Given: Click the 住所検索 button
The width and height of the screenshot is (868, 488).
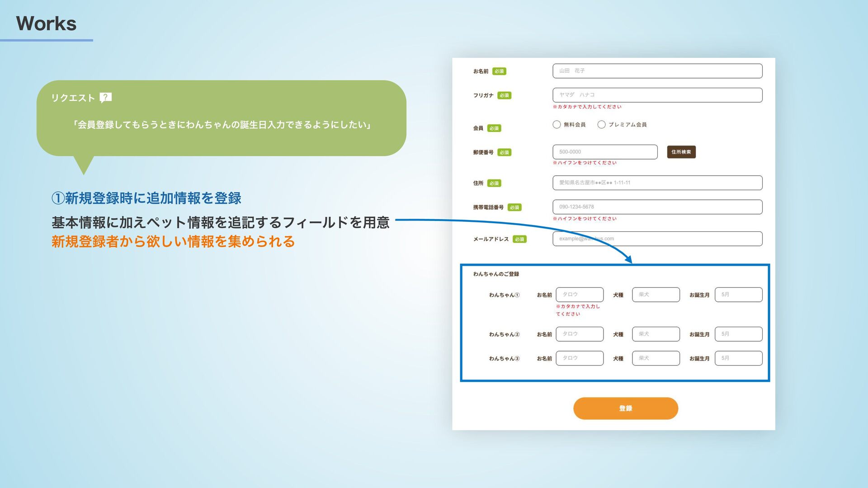Looking at the screenshot, I should 681,152.
